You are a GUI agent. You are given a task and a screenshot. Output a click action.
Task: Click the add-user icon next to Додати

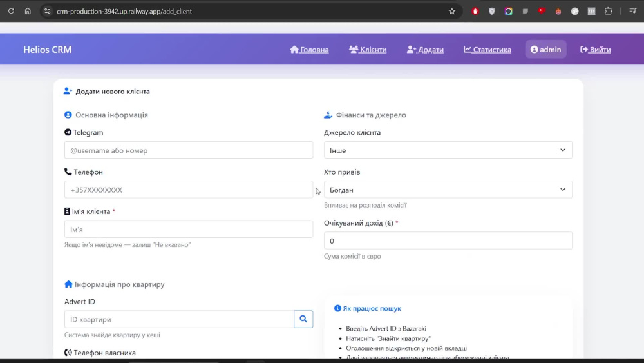click(412, 50)
